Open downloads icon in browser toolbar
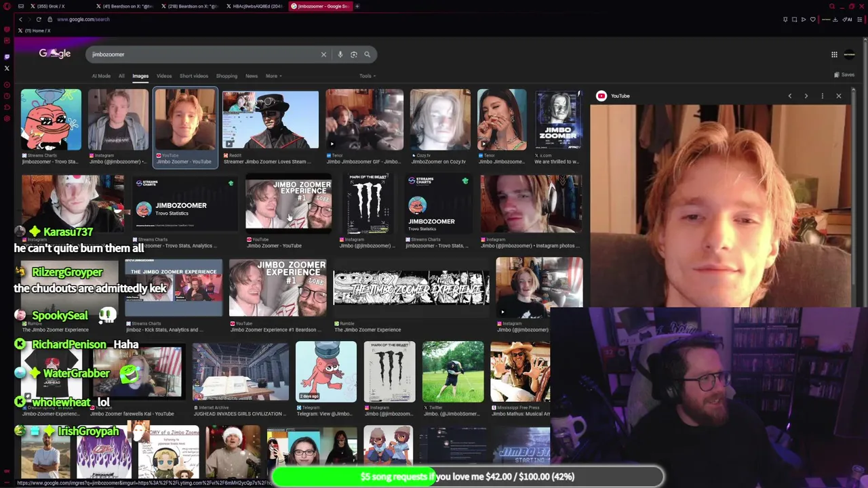Screen dimensions: 868x488 click(835, 19)
